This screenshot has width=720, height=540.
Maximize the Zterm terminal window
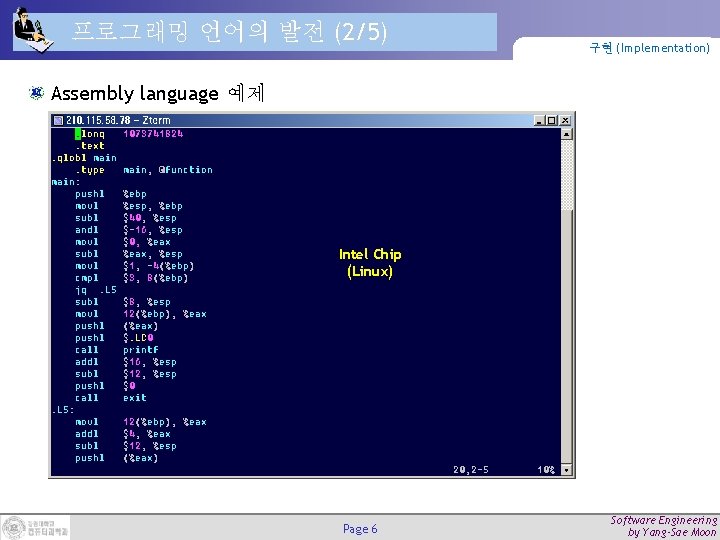[552, 120]
